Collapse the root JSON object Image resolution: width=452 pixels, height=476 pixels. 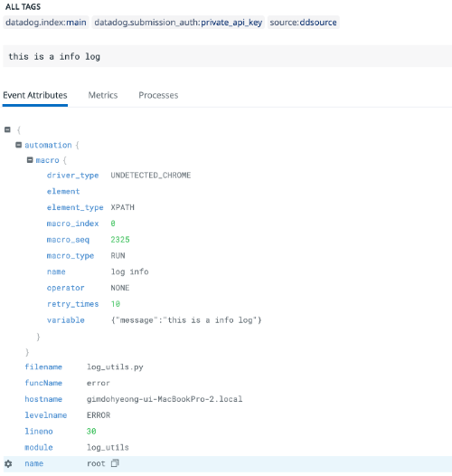click(x=7, y=129)
